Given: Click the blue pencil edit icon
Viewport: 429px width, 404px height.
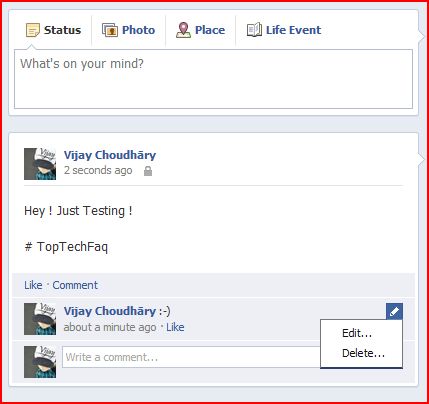Looking at the screenshot, I should coord(394,311).
